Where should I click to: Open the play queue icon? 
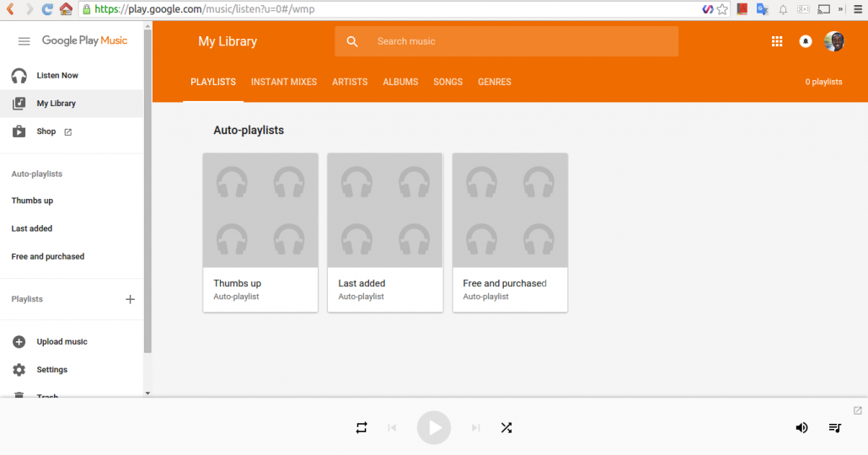coord(834,428)
